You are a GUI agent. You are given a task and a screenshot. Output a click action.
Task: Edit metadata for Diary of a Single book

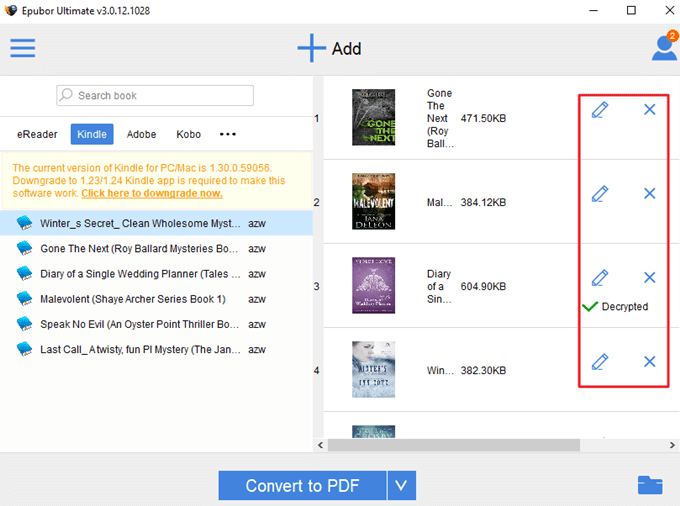click(600, 278)
